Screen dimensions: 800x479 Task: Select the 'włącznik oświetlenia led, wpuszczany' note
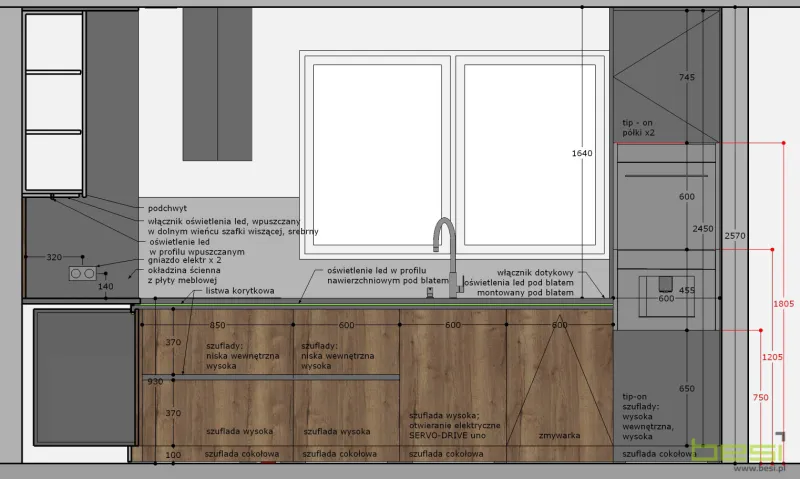(x=224, y=221)
